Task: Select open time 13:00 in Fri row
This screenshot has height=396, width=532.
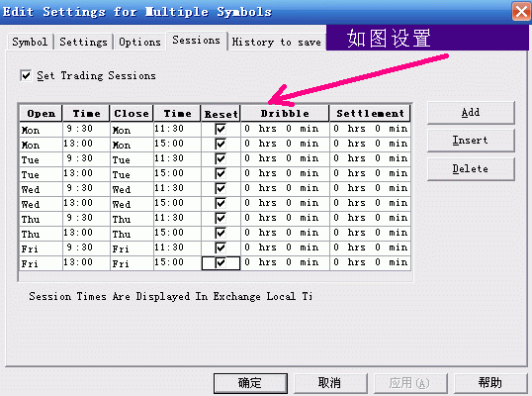Action: (x=86, y=263)
